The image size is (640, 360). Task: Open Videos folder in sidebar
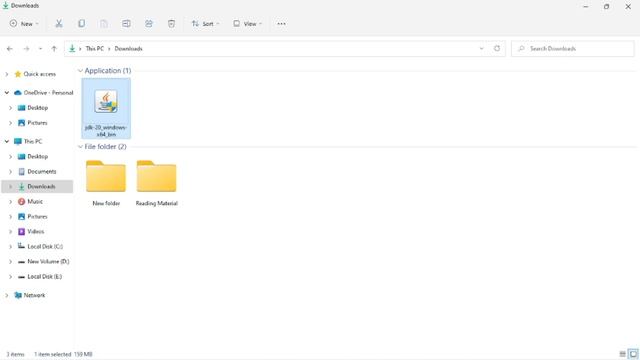pyautogui.click(x=35, y=231)
